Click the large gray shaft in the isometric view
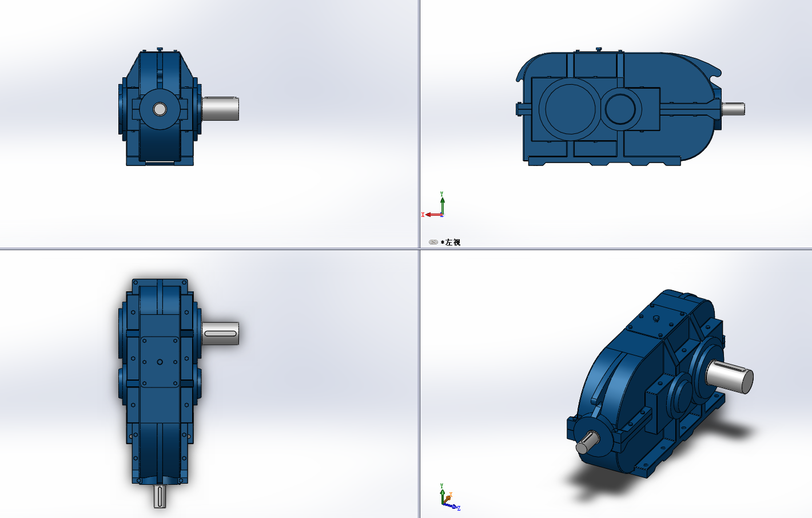This screenshot has width=812, height=518. (730, 378)
